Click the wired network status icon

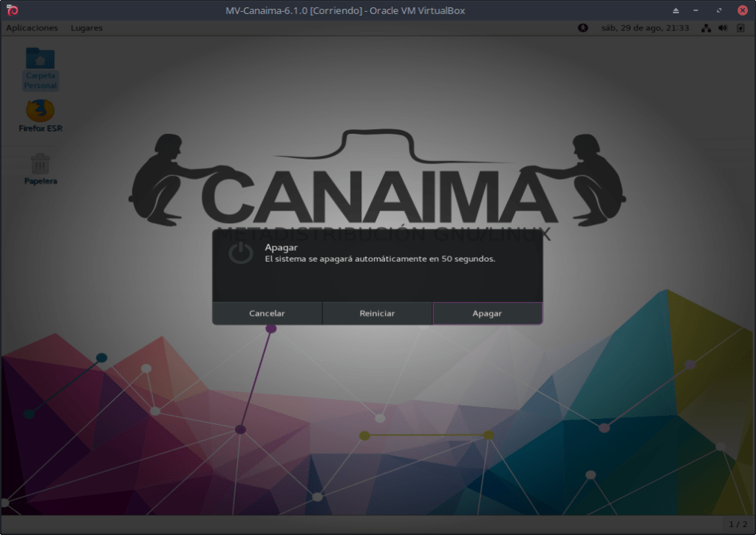click(x=706, y=28)
